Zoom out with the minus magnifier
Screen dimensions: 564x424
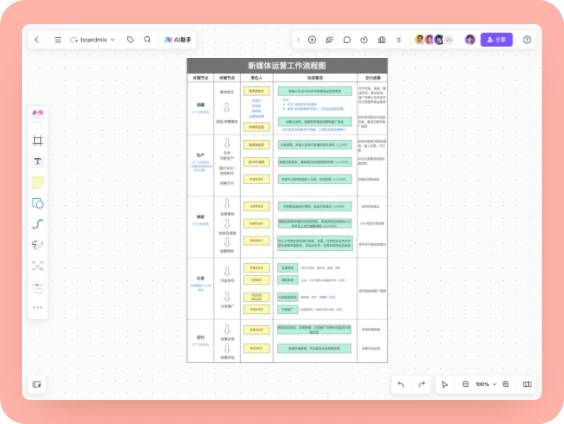(x=465, y=384)
